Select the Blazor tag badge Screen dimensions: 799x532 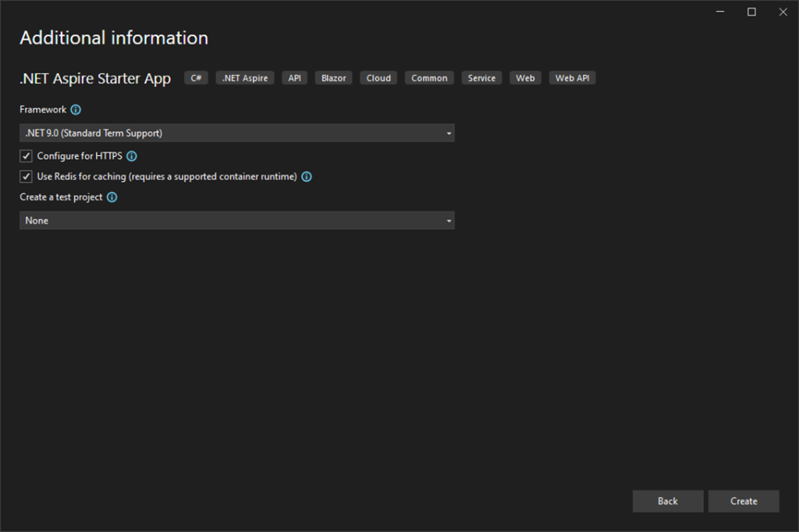pos(333,77)
